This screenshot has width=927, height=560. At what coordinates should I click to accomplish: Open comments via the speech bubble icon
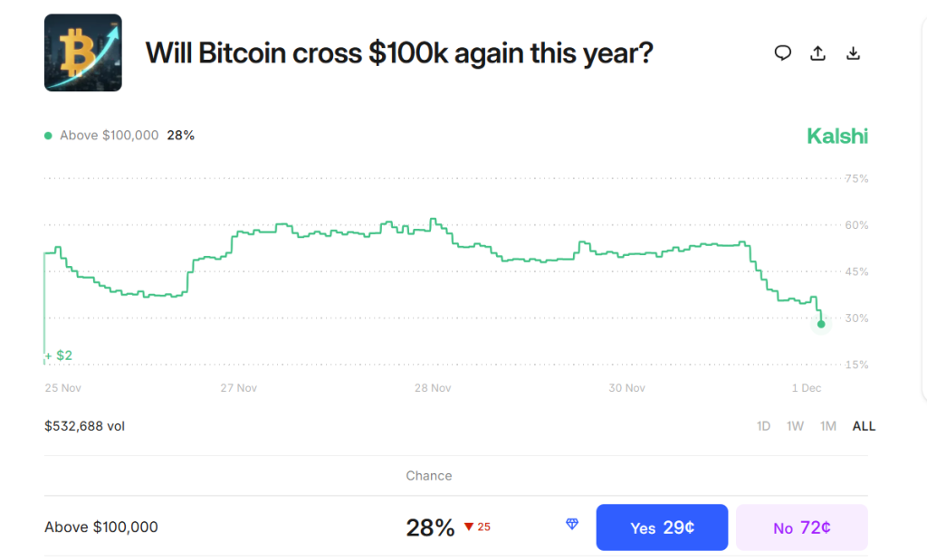[782, 52]
